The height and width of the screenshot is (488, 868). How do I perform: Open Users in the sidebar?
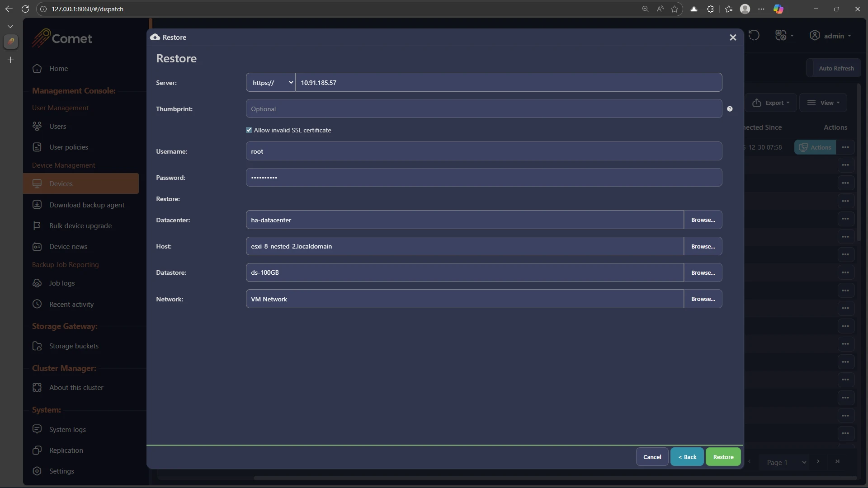57,126
